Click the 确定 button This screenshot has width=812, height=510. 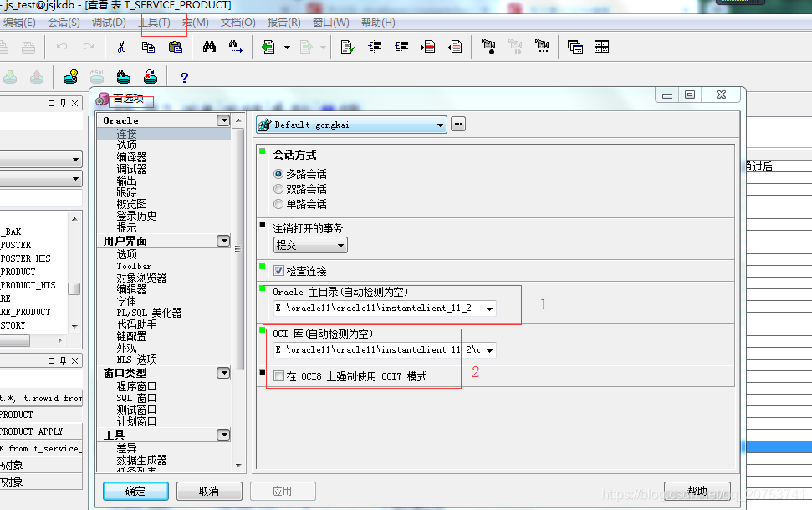pyautogui.click(x=135, y=491)
